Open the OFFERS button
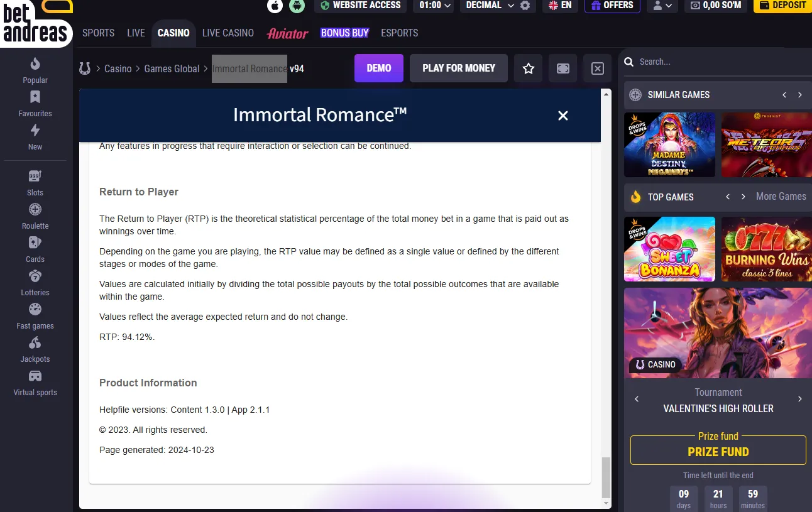Viewport: 812px width, 512px height. coord(612,6)
